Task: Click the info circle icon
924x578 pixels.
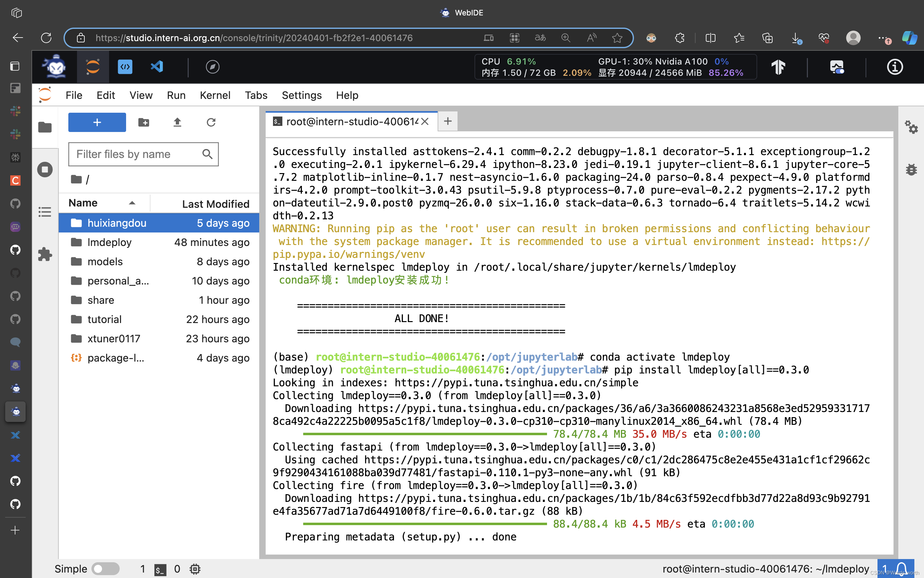Action: click(x=894, y=67)
